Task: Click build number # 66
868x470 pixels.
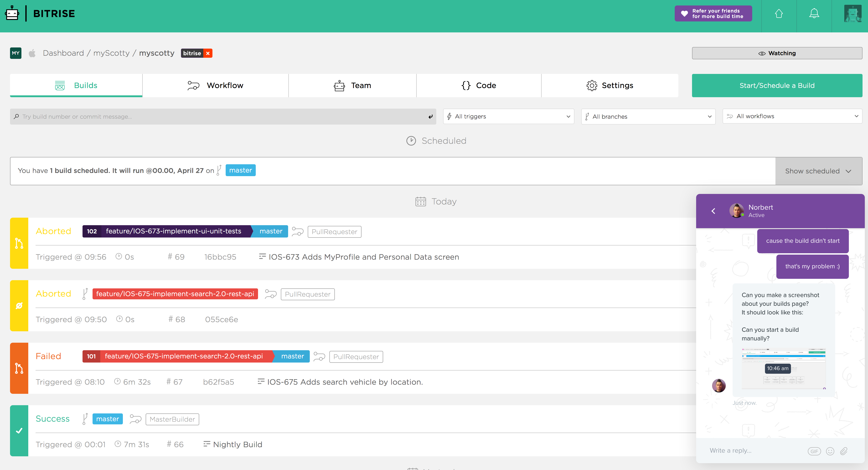Action: click(x=175, y=444)
